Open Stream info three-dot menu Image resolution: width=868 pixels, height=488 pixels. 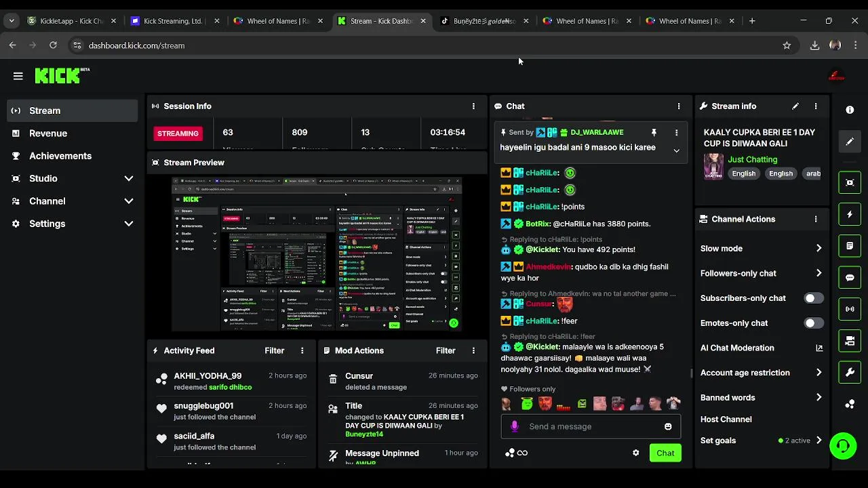click(816, 106)
